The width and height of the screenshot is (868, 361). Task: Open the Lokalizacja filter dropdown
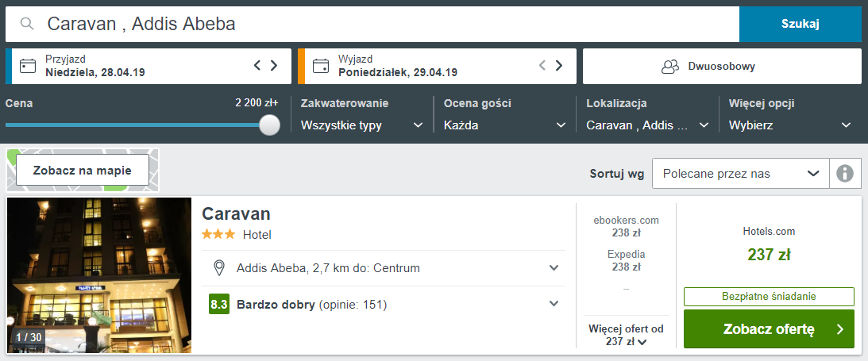(648, 125)
